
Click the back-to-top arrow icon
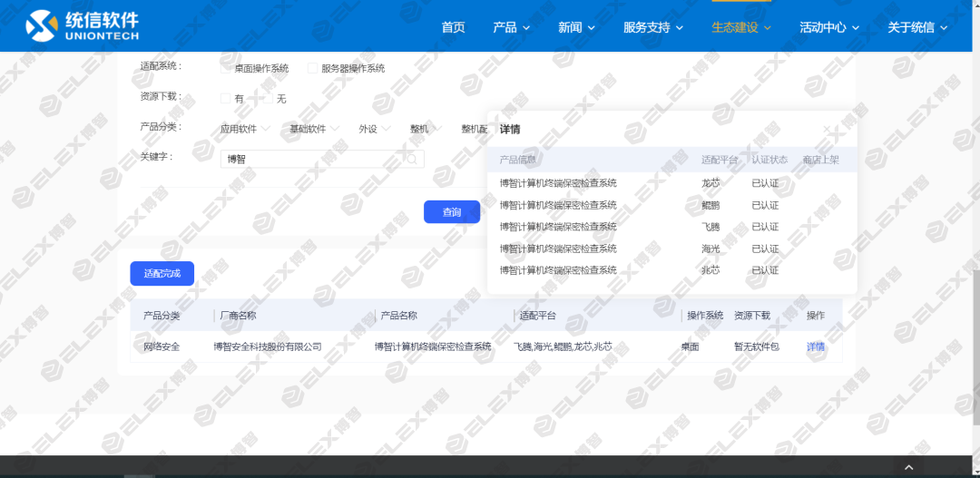(x=908, y=466)
